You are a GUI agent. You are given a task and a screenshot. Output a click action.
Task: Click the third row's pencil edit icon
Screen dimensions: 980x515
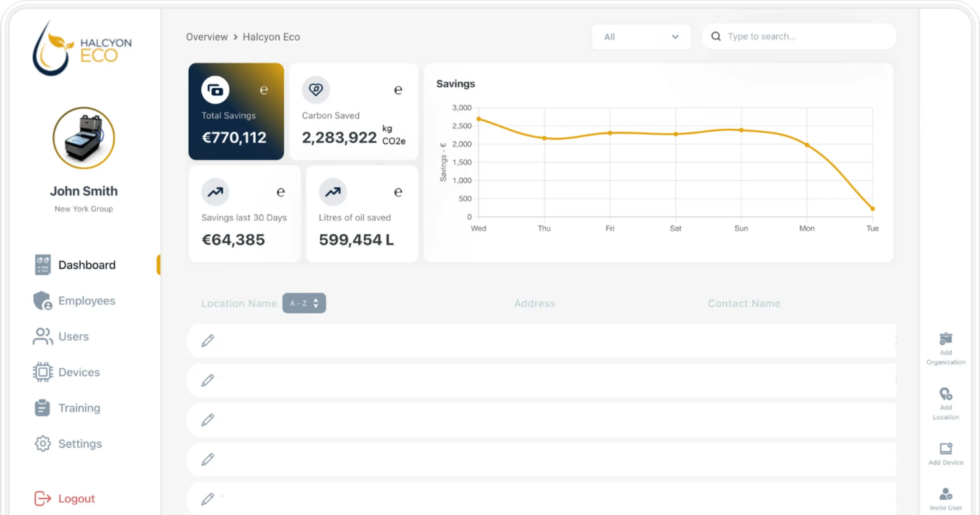pyautogui.click(x=207, y=420)
